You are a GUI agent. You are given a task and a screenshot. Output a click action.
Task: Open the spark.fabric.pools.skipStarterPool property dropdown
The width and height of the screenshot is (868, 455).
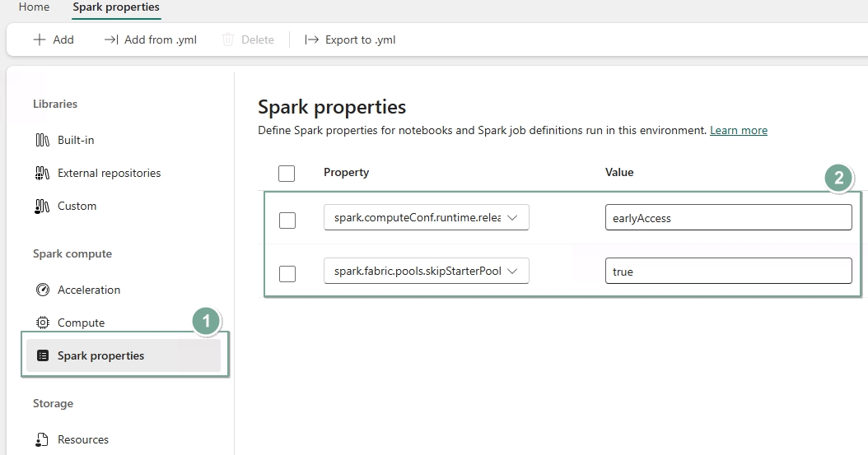point(427,271)
